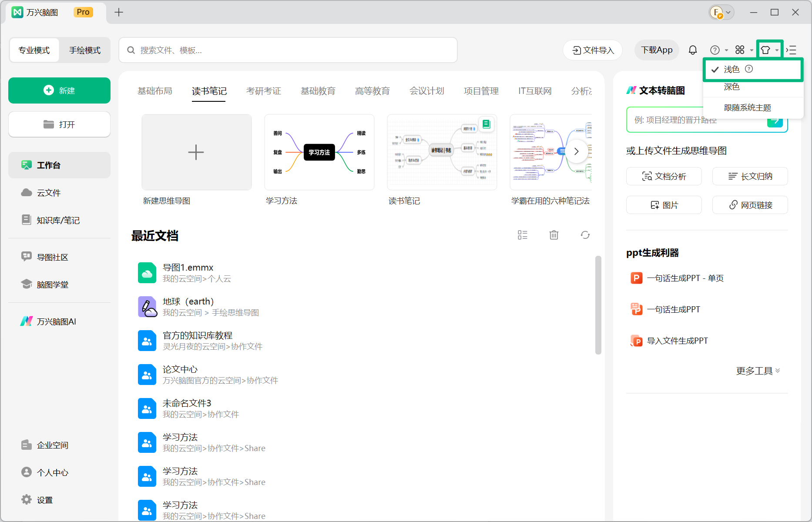Open 个人中心
Screen dimensions: 812x522
point(59,472)
